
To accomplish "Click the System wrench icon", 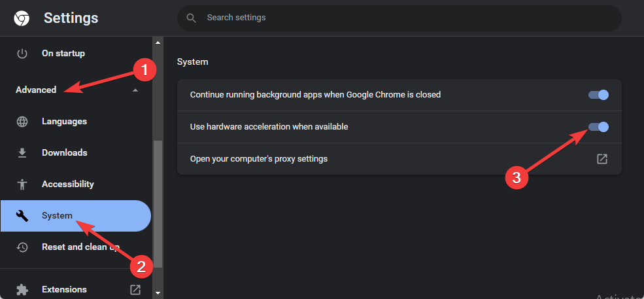I will click(22, 216).
